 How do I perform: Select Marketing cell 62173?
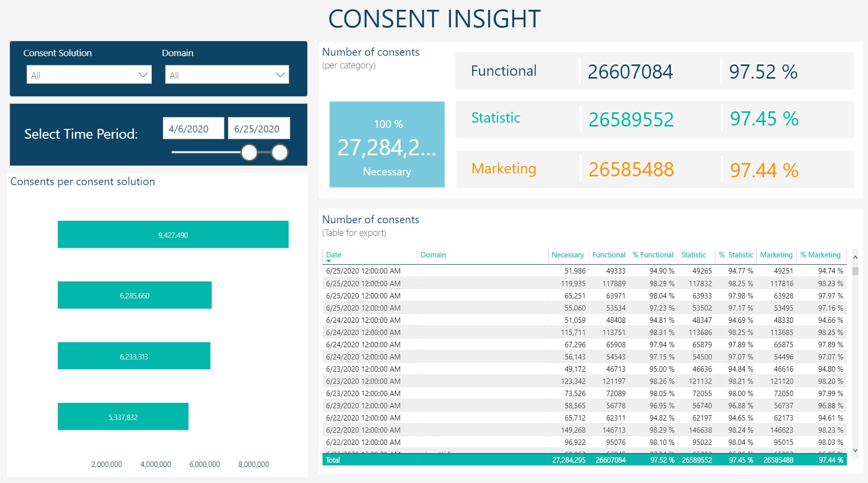click(x=784, y=418)
